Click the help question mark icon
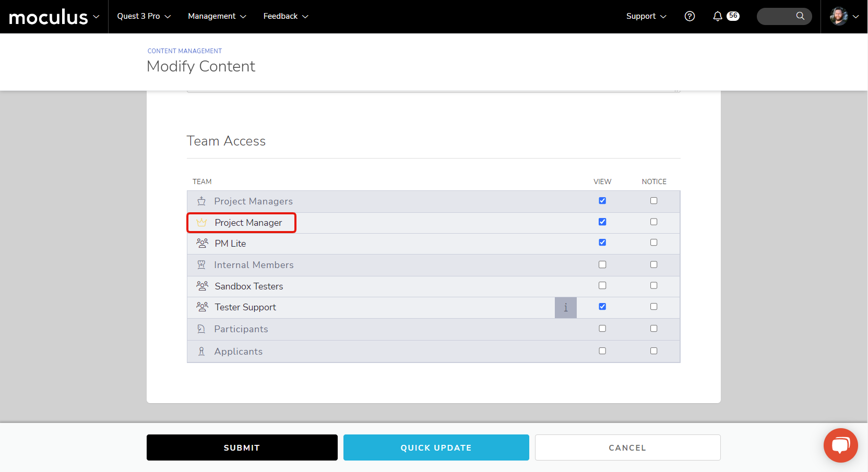Screen dimensions: 868x472 (x=689, y=16)
